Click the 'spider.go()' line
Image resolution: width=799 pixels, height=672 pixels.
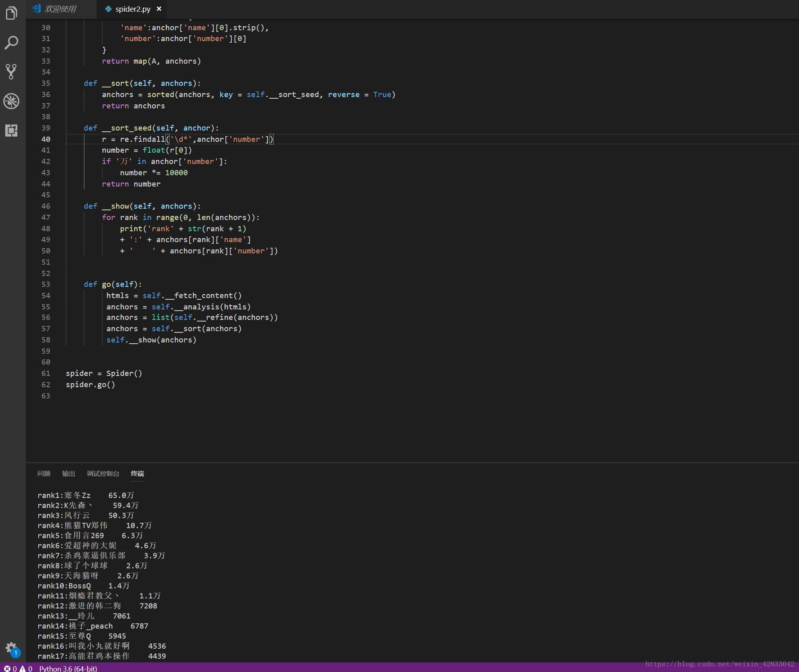91,385
